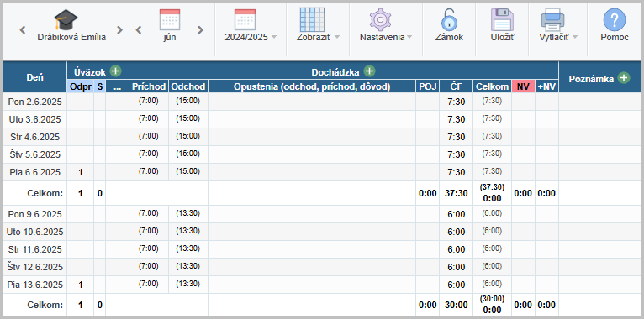Click weekly total 30:00 in ČF column
644x319 pixels.
(456, 305)
